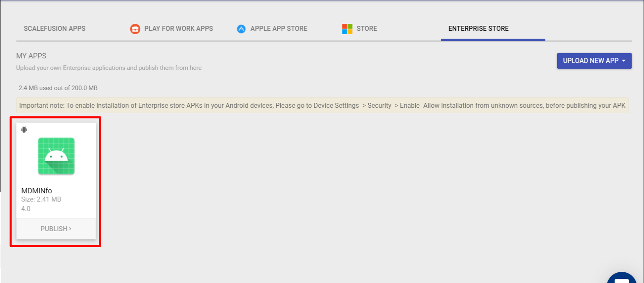Click the Play For Work briefcase icon

coord(135,29)
